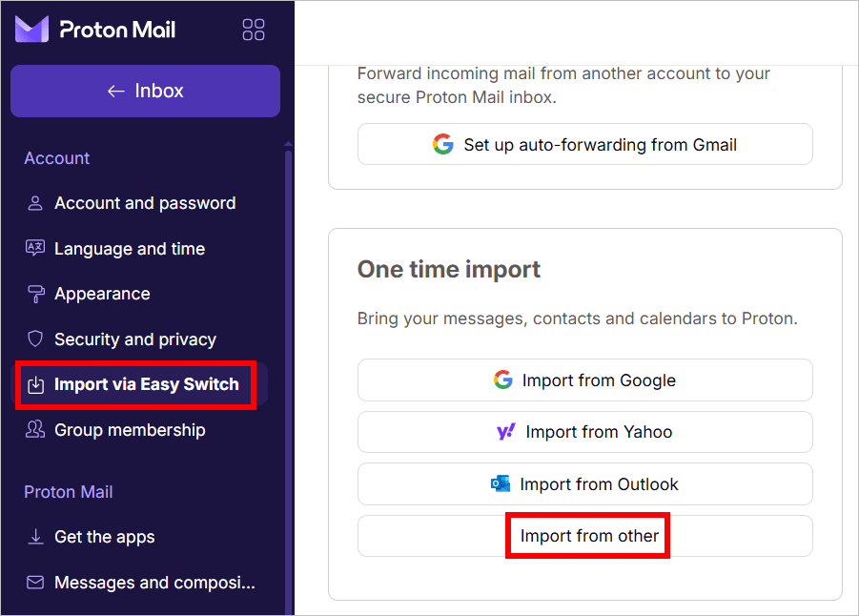
Task: Open the apps grid icon
Action: coord(253,29)
